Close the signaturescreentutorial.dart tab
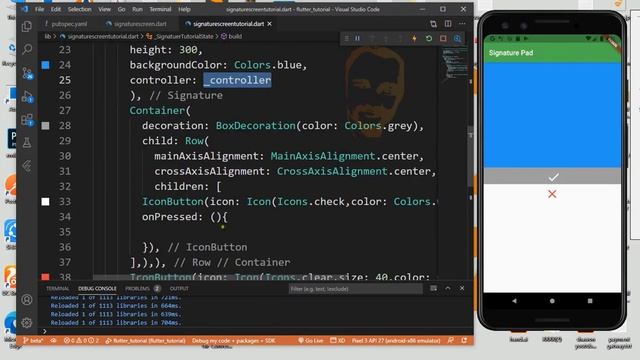The image size is (640, 360). (x=269, y=24)
